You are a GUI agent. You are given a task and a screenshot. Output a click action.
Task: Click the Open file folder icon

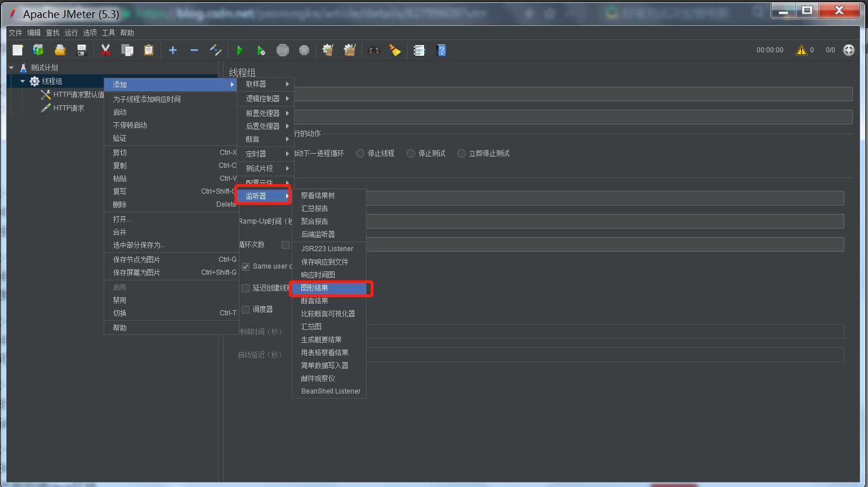(60, 51)
